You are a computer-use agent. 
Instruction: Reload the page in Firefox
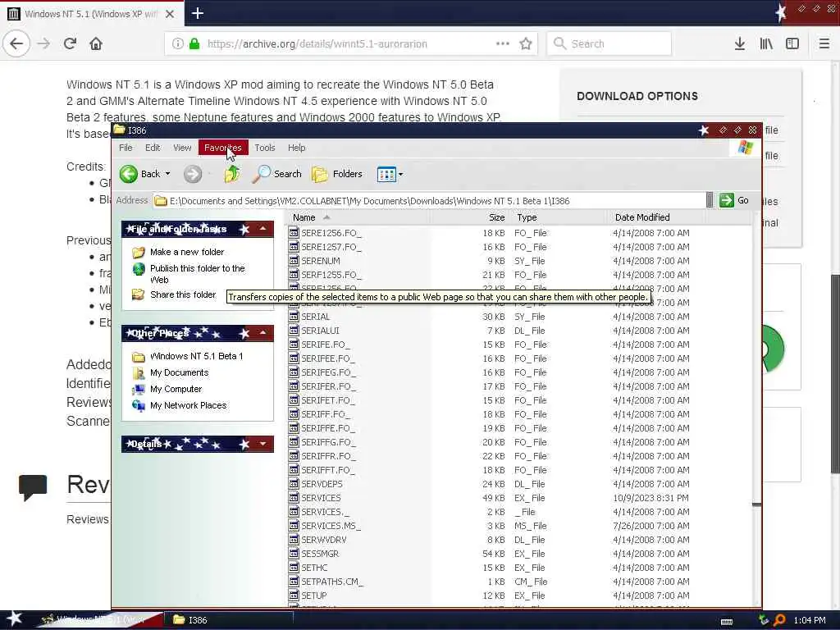coord(71,43)
